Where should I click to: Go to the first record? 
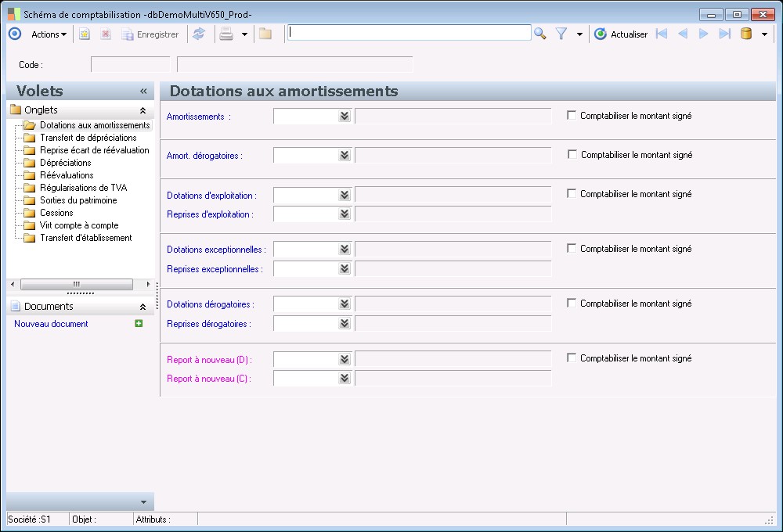[662, 34]
